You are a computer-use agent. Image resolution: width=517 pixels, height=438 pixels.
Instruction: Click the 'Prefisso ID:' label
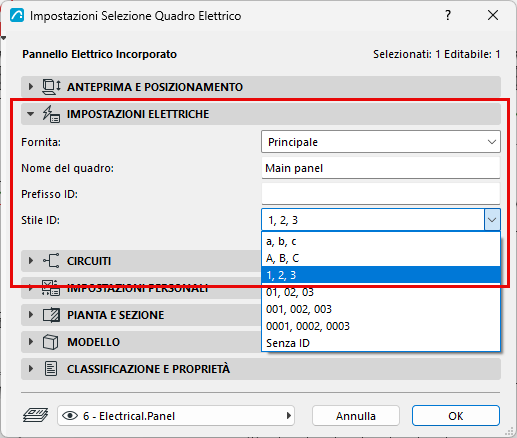click(x=49, y=194)
